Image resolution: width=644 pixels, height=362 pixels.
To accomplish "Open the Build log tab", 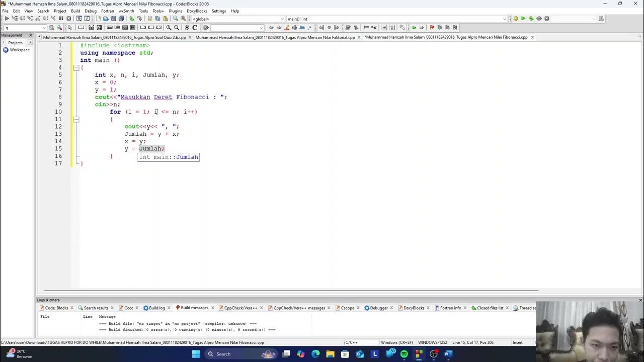I will point(157,308).
